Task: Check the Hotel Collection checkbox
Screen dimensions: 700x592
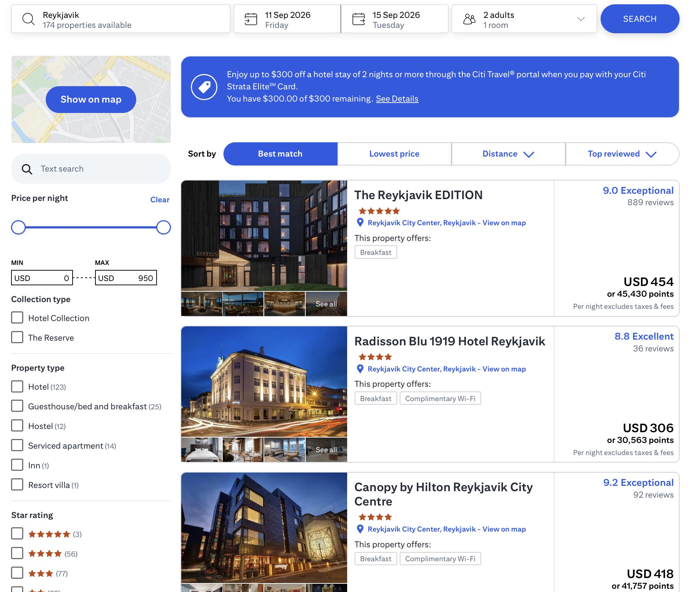Action: (x=17, y=317)
